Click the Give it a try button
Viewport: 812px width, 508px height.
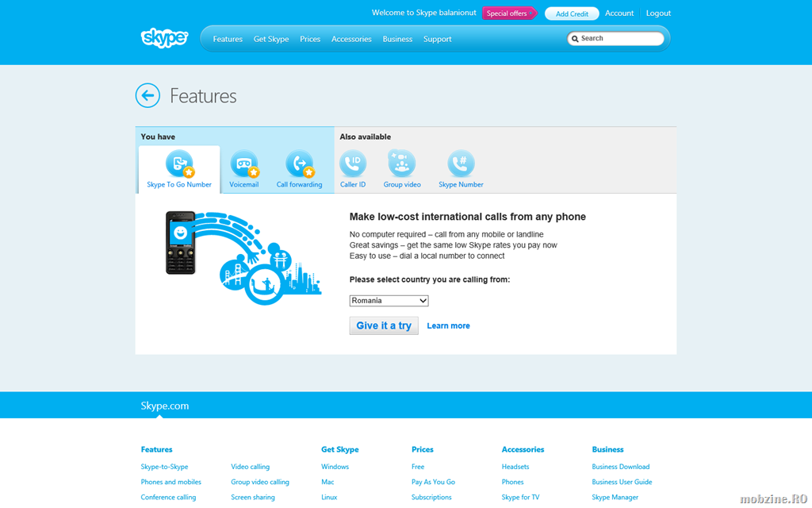point(384,325)
